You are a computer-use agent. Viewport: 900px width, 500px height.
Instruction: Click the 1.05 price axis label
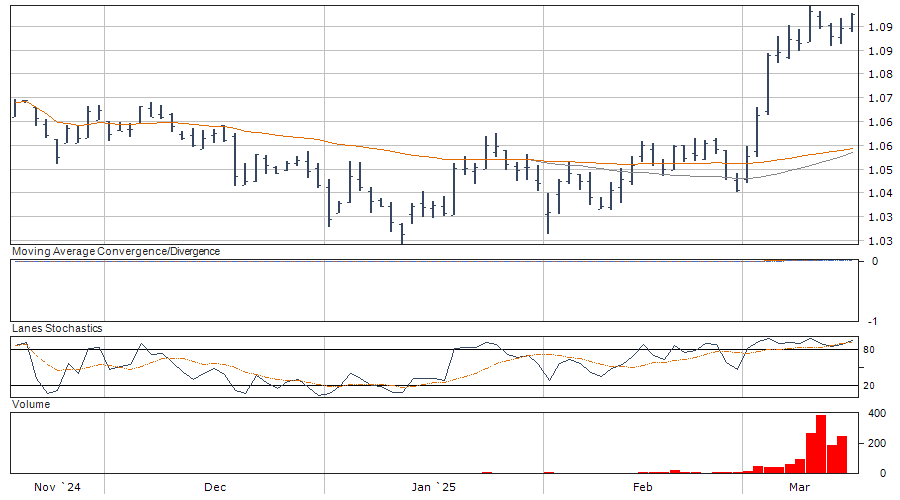(x=880, y=170)
